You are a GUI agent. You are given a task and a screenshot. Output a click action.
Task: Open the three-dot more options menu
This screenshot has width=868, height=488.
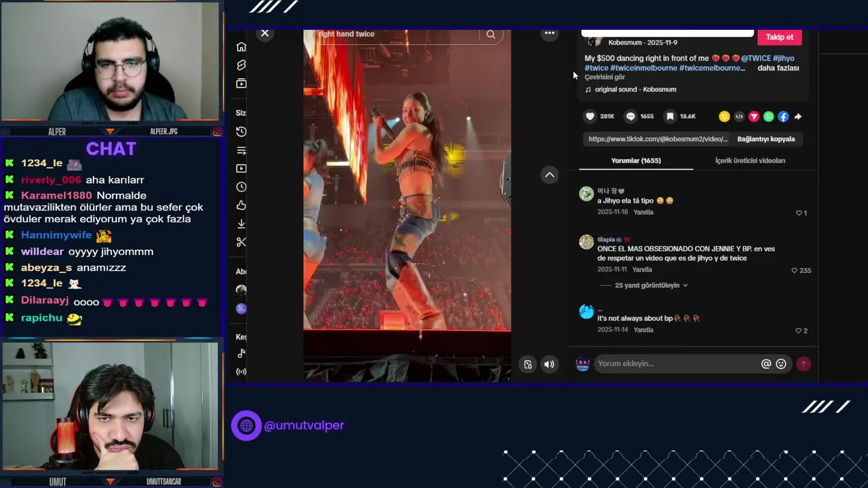click(x=549, y=33)
